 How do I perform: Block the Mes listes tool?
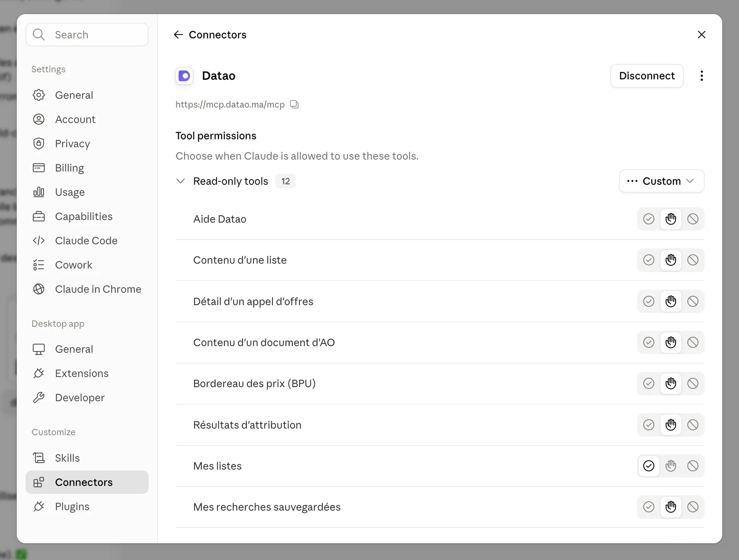693,466
